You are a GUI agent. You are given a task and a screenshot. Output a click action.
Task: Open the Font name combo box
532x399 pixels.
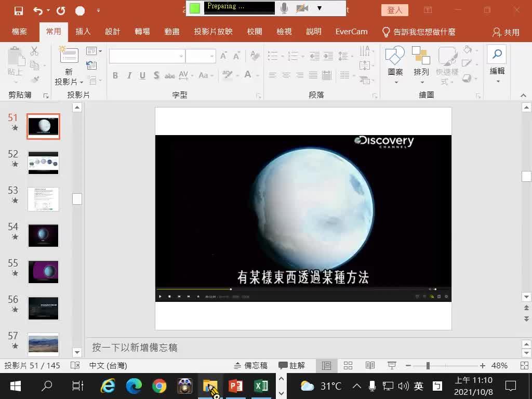tap(147, 56)
